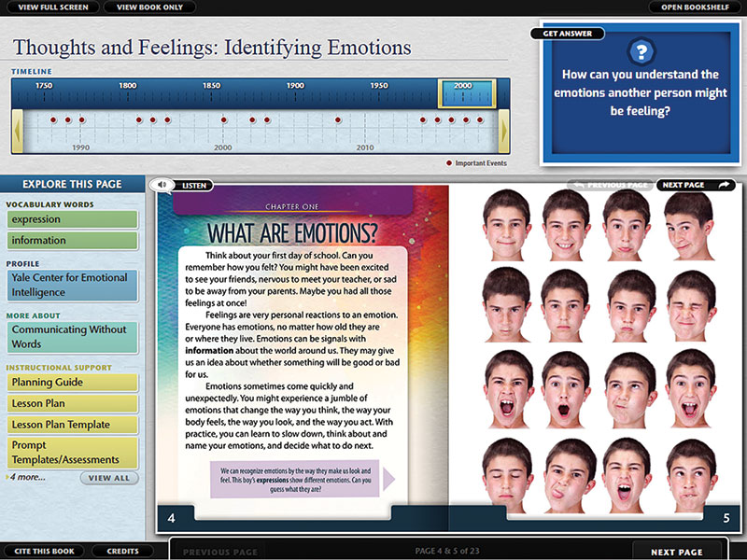The width and height of the screenshot is (747, 560).
Task: Open the bookshelf
Action: click(x=694, y=7)
